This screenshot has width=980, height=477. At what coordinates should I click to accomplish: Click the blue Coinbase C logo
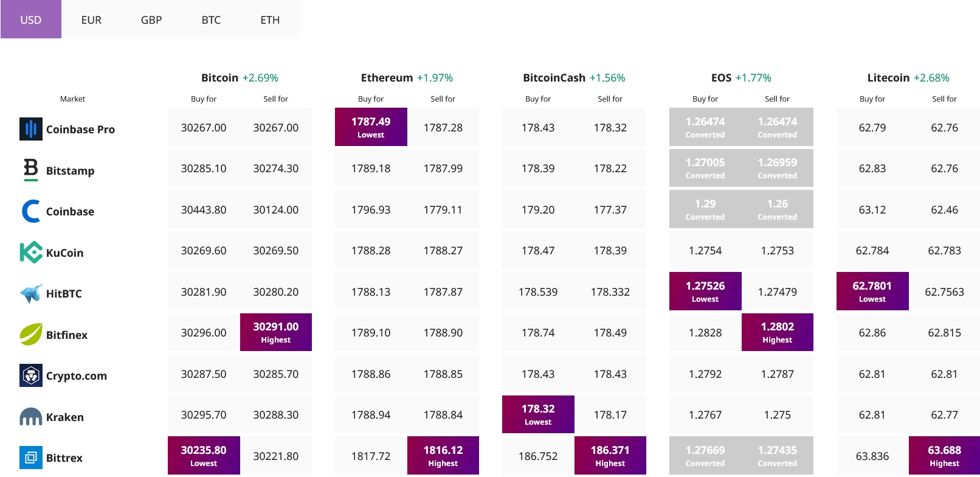pos(31,211)
